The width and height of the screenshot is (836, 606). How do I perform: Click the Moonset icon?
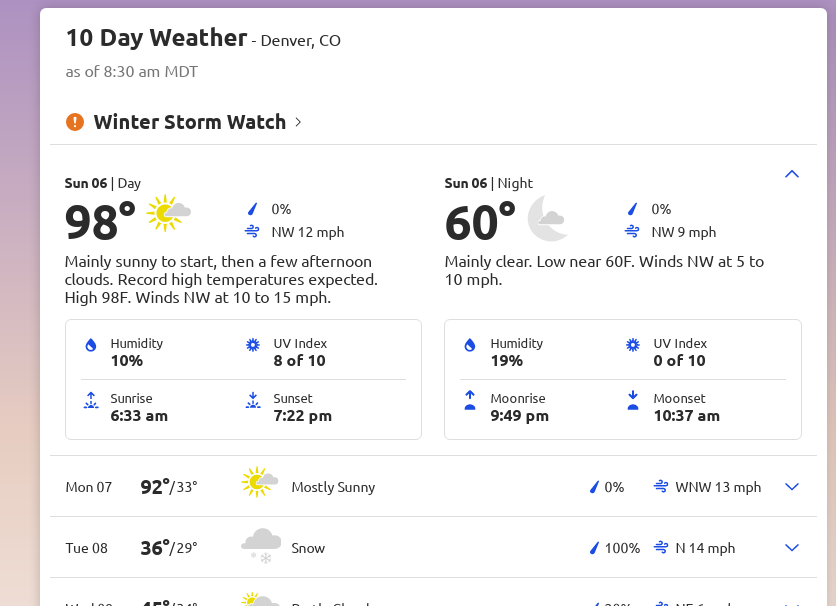click(633, 400)
